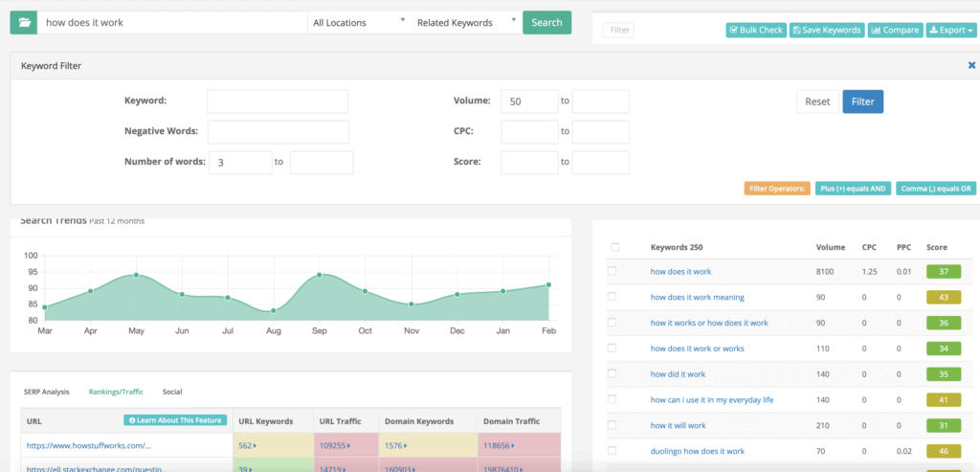Check 'duolingo how does it work' checkbox

coord(612,451)
